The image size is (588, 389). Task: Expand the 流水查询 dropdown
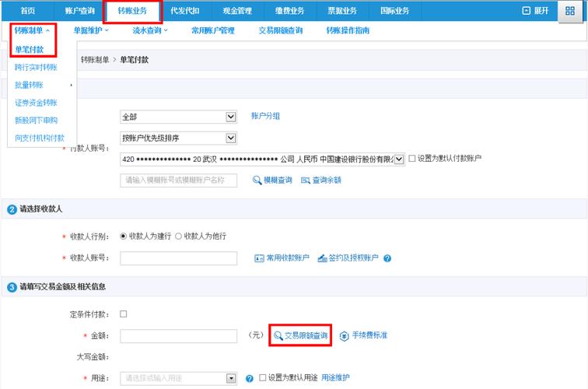150,30
